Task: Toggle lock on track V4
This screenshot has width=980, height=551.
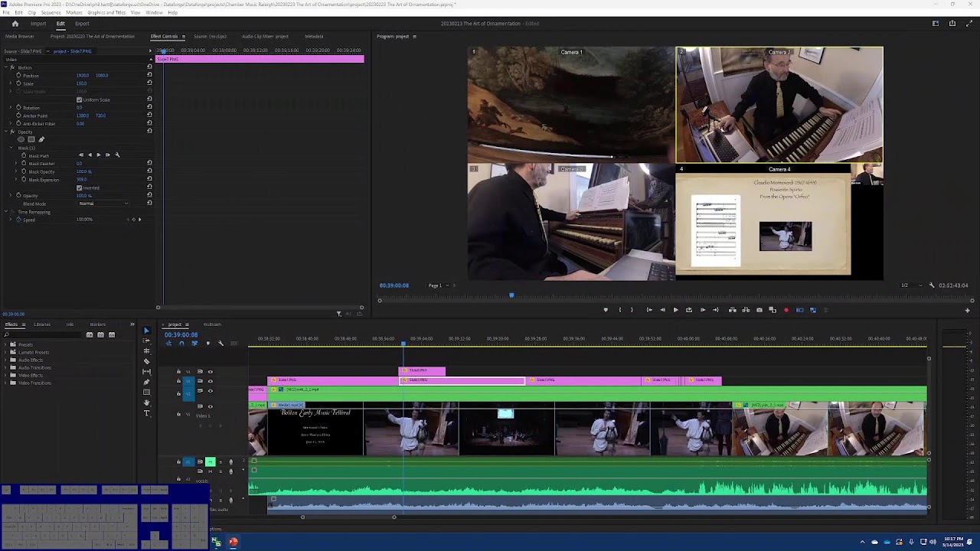Action: pos(179,372)
